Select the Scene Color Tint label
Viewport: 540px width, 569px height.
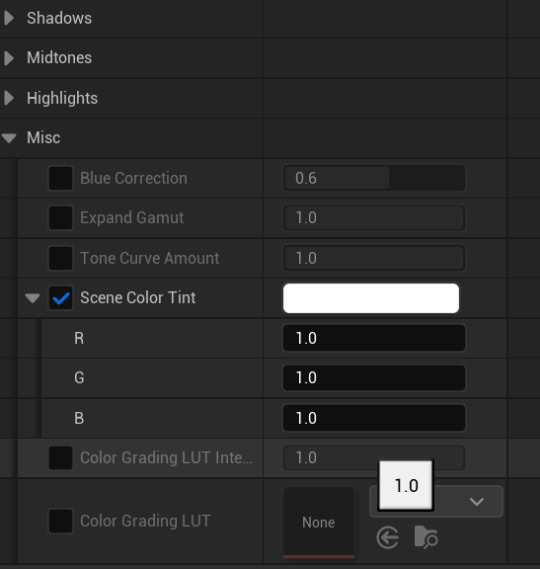138,298
